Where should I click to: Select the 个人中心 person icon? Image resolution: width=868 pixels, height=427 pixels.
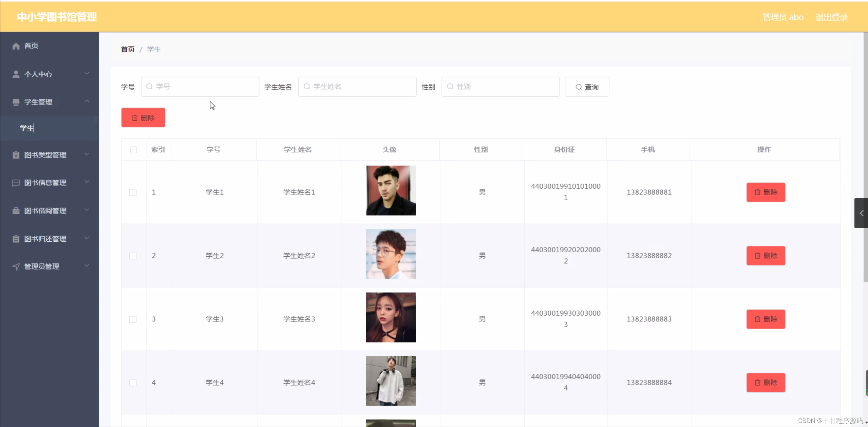pyautogui.click(x=16, y=74)
